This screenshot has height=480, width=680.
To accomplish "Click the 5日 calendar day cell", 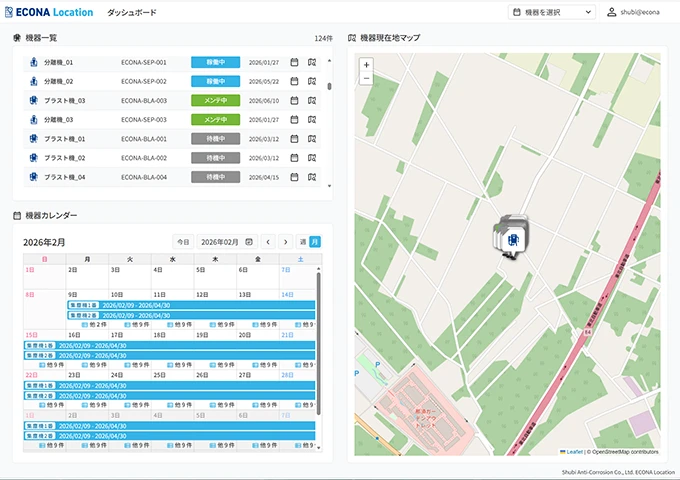I will pos(215,277).
